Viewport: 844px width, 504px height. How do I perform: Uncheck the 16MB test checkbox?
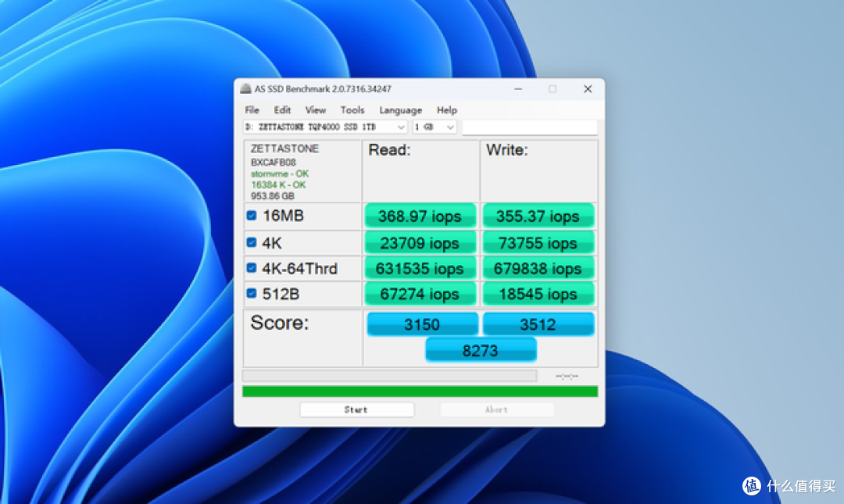tap(252, 216)
